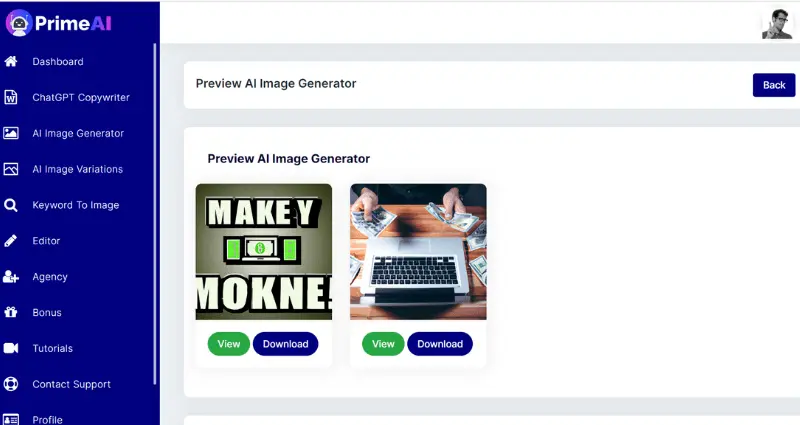
Task: Click the Bonus gift icon
Action: [11, 312]
